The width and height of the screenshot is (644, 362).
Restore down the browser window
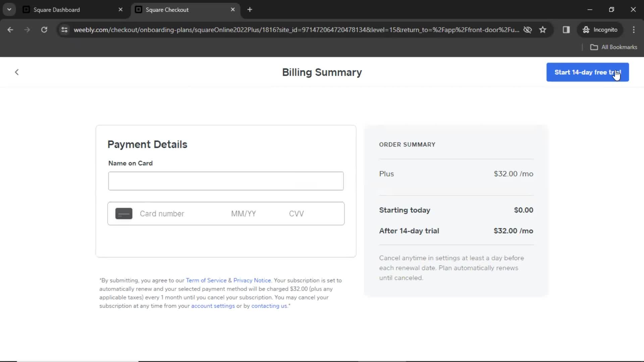click(x=611, y=10)
